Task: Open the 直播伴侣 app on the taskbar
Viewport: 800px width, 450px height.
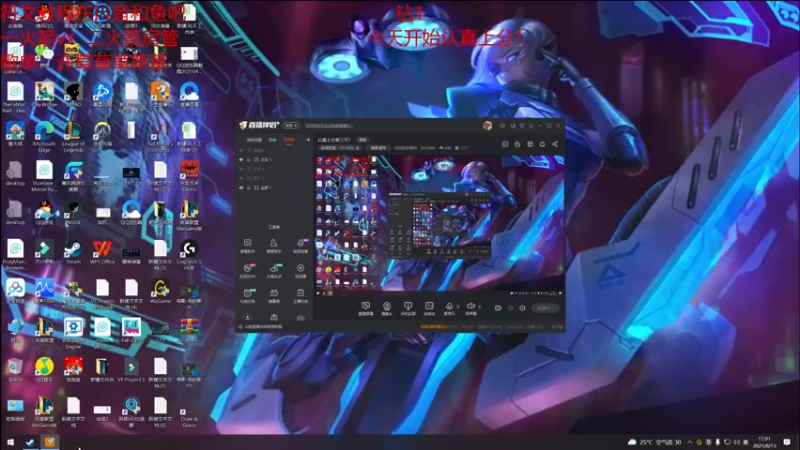Action: pyautogui.click(x=49, y=442)
